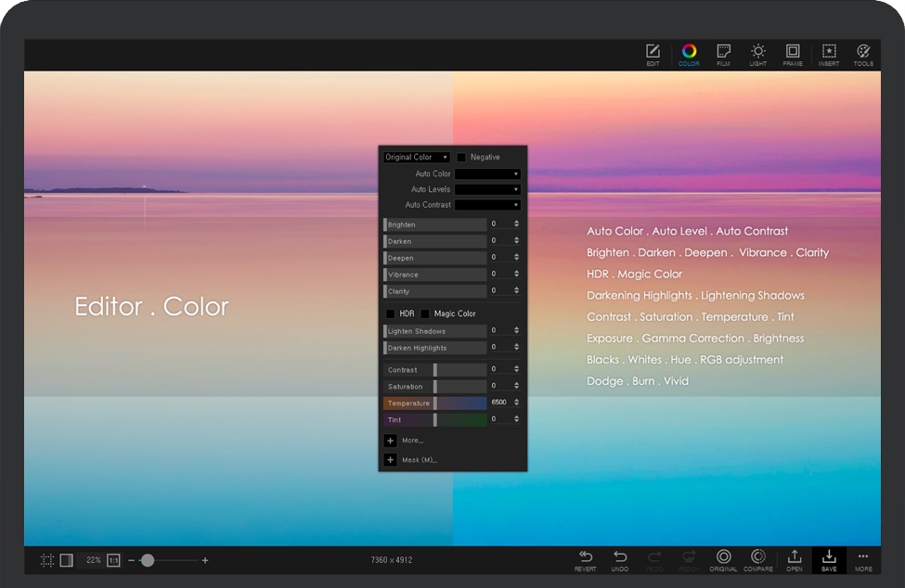This screenshot has height=588, width=905.
Task: Open the Tools panel icon
Action: [x=863, y=54]
